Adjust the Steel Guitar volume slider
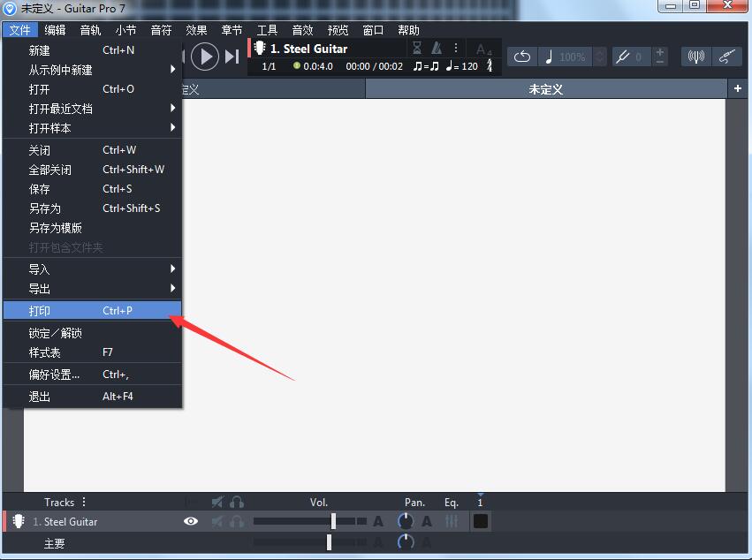Screen dimensions: 752x560 tap(332, 520)
